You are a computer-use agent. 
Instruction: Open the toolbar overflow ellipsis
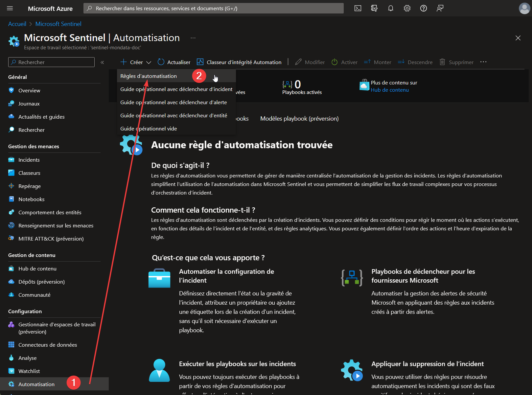(x=483, y=62)
